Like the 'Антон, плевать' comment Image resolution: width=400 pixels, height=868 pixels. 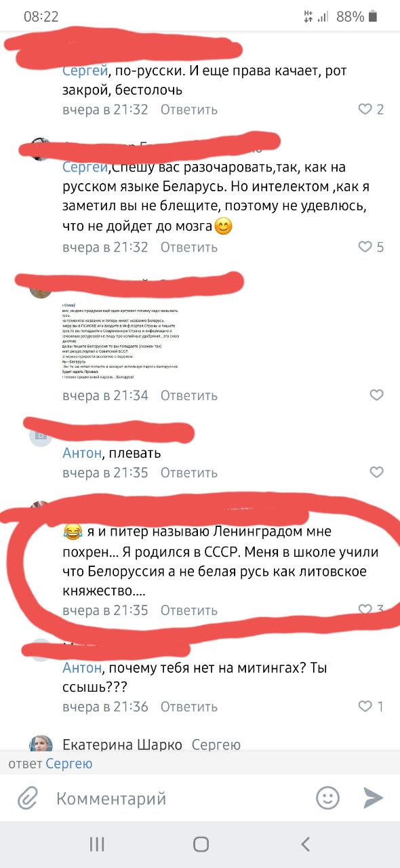(x=376, y=472)
